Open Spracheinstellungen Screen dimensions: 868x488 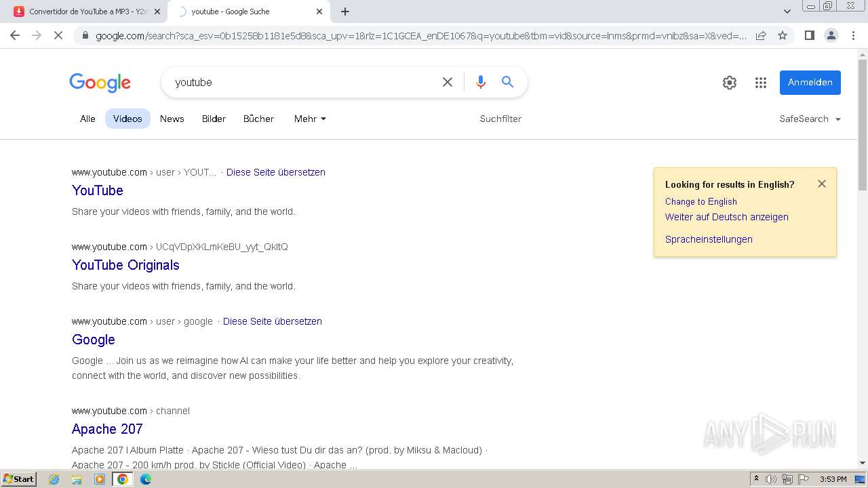709,239
